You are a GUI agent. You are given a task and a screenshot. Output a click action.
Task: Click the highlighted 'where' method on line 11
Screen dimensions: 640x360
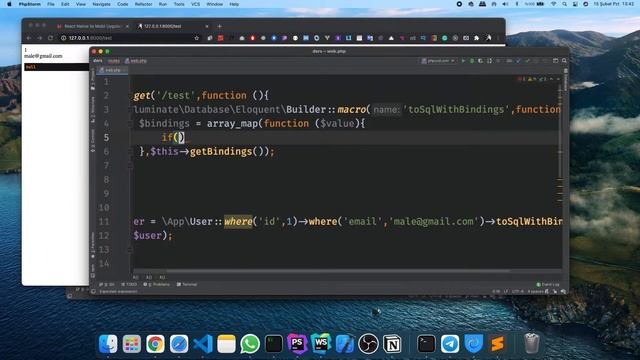[x=238, y=222]
